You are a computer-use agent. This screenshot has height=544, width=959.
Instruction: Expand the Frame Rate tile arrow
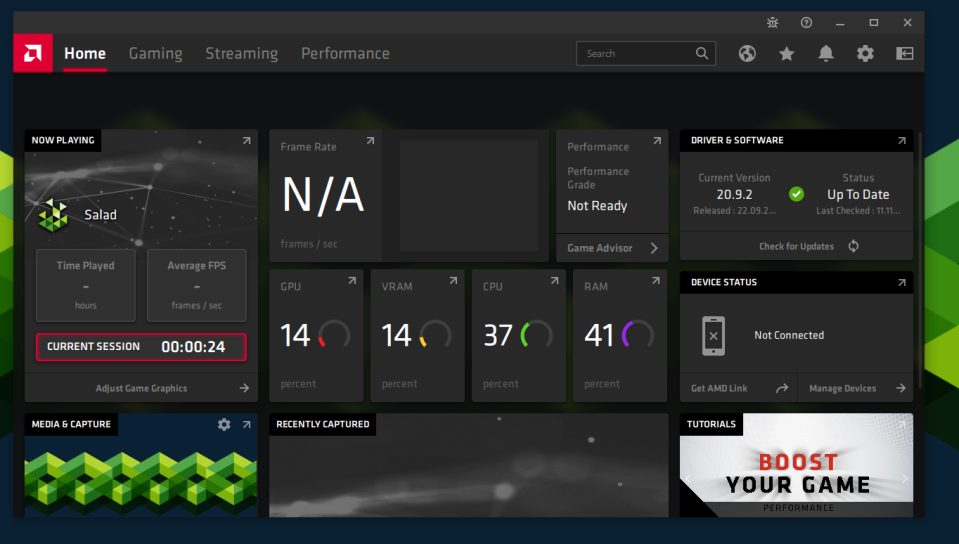(x=370, y=141)
